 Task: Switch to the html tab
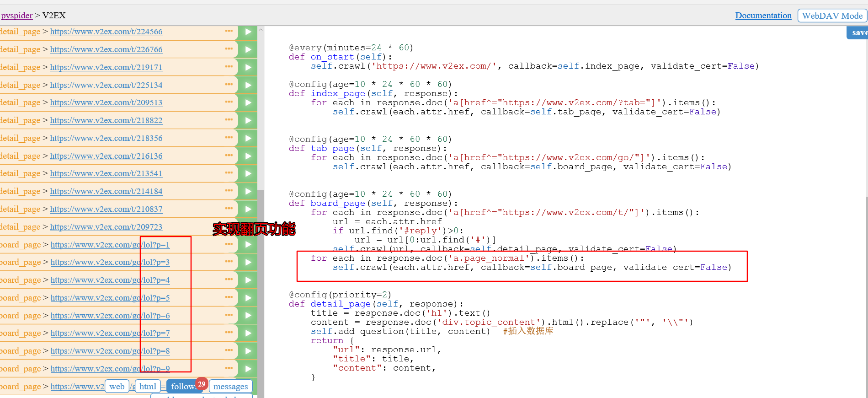(x=148, y=387)
